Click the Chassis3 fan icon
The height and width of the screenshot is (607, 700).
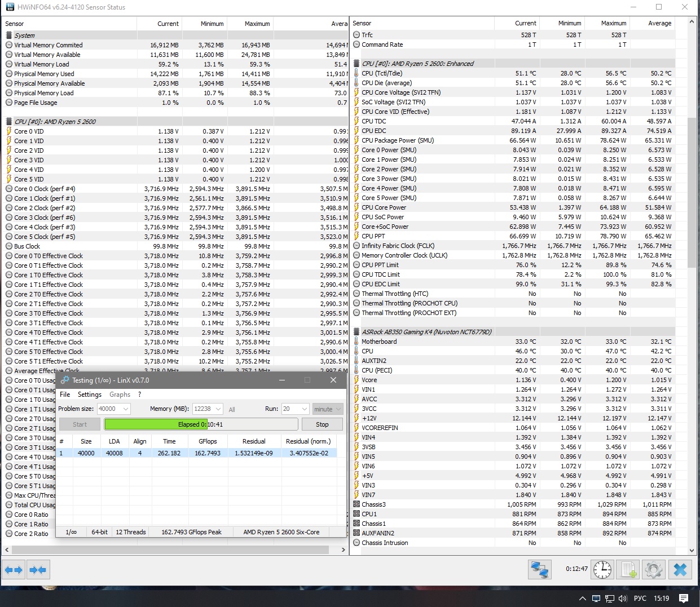point(356,504)
